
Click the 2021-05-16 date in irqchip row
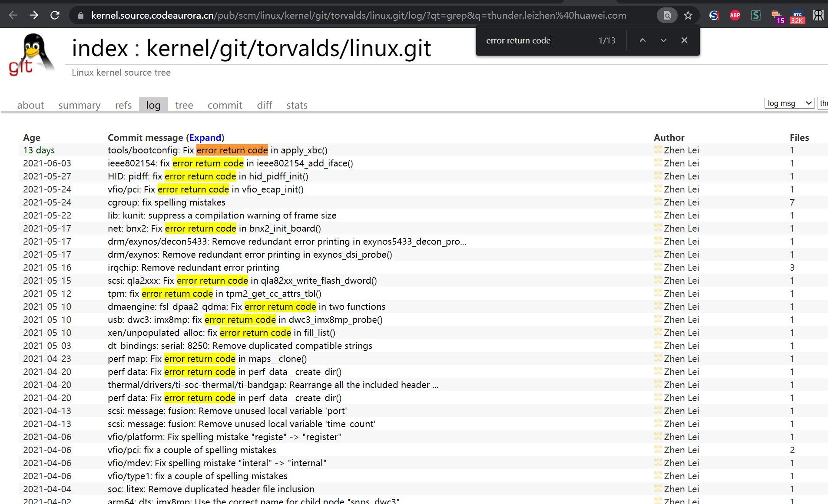coord(47,268)
